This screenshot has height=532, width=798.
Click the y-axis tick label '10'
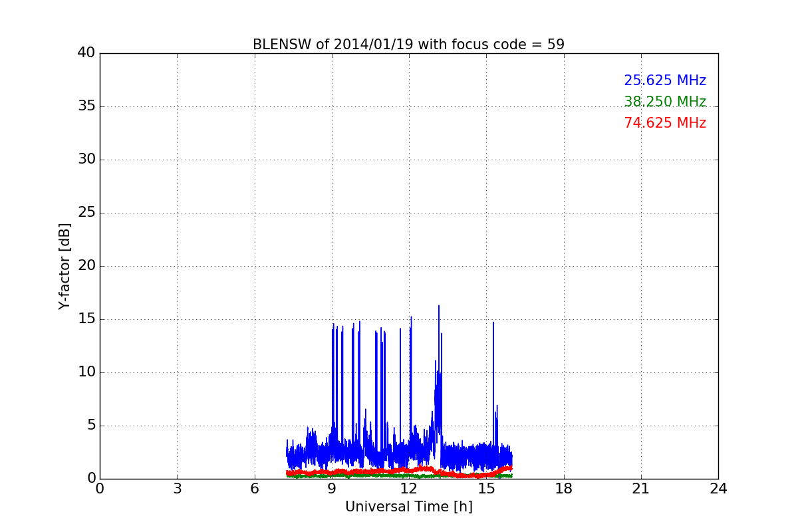(x=86, y=372)
